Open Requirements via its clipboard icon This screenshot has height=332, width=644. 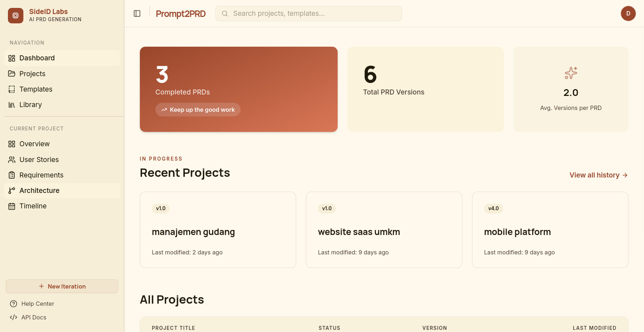(x=12, y=175)
